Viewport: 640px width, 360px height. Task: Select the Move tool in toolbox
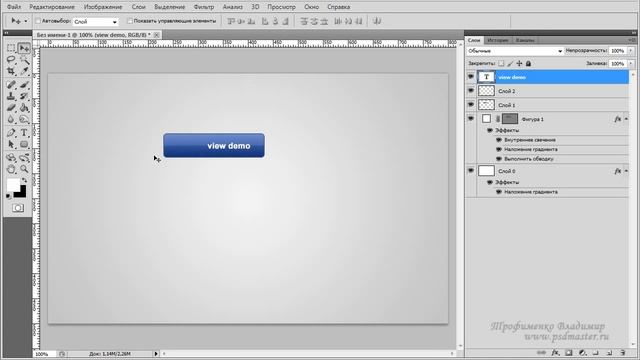tap(24, 48)
